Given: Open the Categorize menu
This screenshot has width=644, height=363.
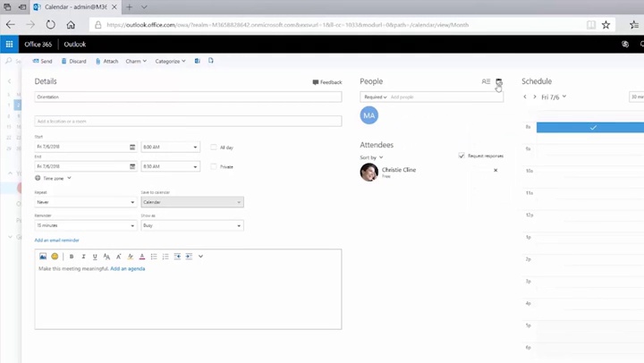Looking at the screenshot, I should pos(170,61).
